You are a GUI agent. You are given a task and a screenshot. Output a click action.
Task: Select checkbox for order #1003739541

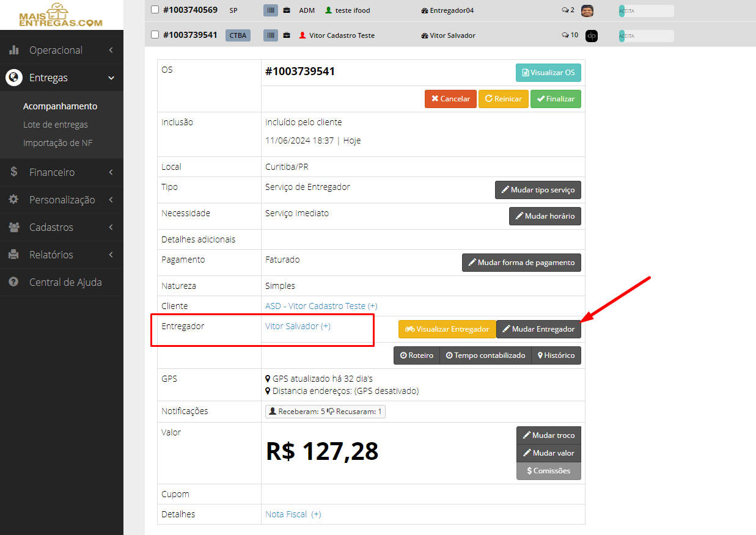coord(155,35)
